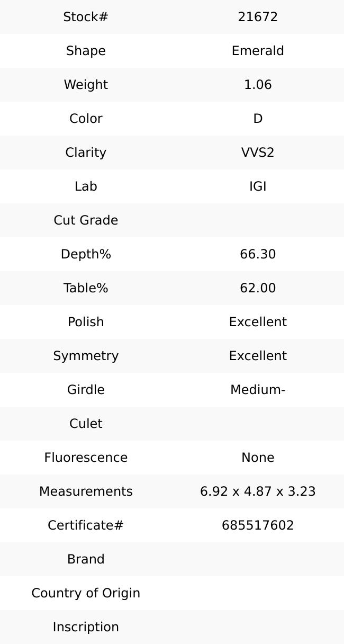Image resolution: width=344 pixels, height=644 pixels.
Task: Select the IGI lab value
Action: pyautogui.click(x=258, y=186)
